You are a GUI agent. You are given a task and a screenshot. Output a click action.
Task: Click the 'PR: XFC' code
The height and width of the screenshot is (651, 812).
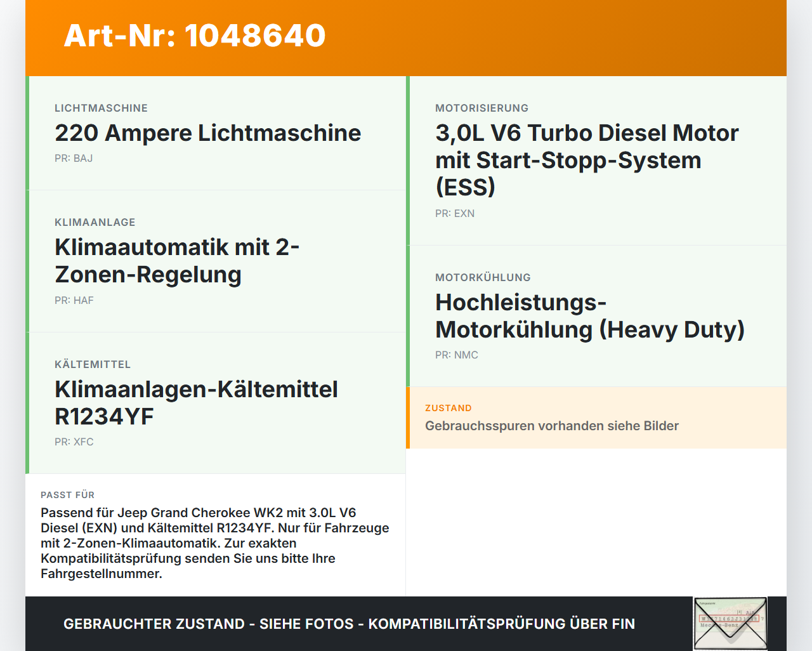pyautogui.click(x=74, y=442)
